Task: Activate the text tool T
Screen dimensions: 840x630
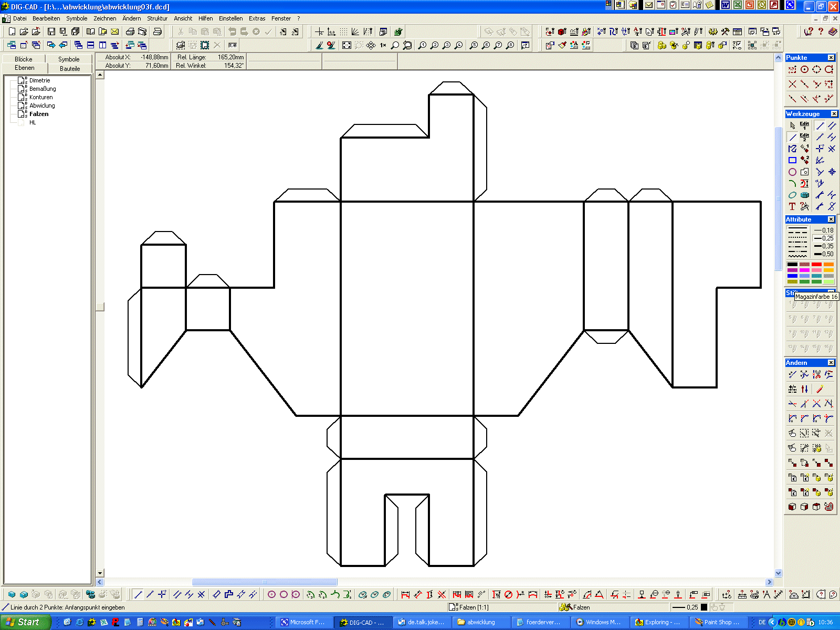Action: point(792,206)
